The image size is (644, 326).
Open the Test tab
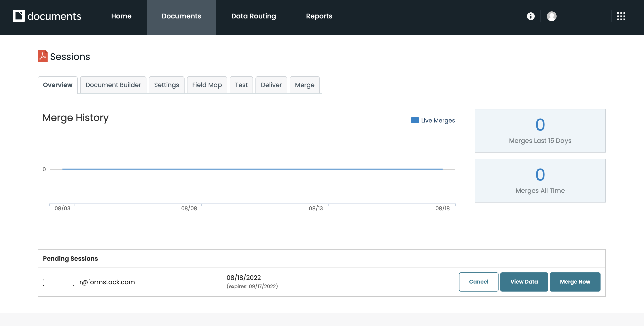point(241,85)
